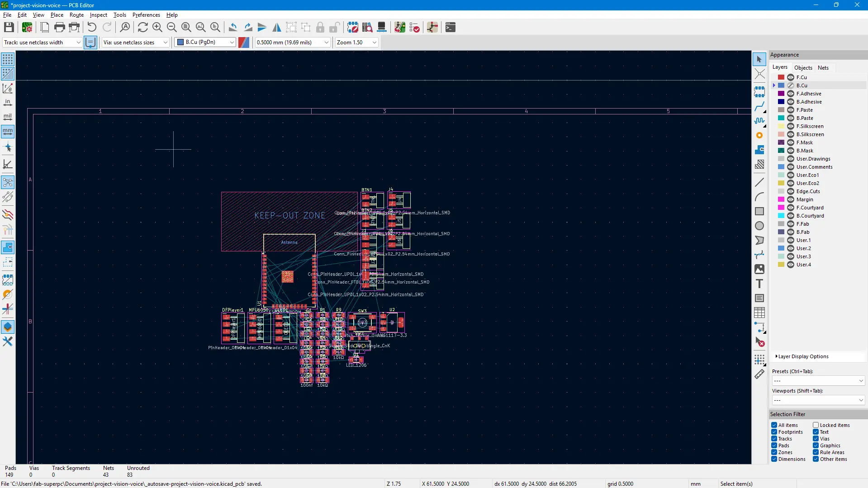Viewport: 868px width, 488px height.
Task: Uncheck Footprints in Selection Filter
Action: pos(774,432)
